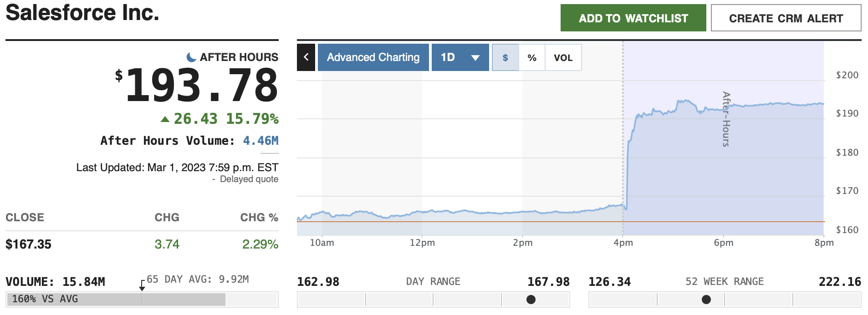Click the 4pm marker on chart axis
Screen dimensions: 868x315
[x=623, y=243]
